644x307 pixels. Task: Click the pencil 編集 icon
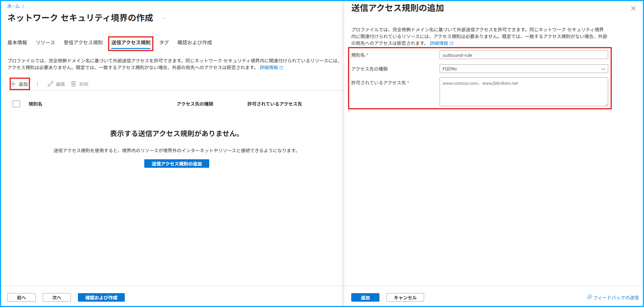(50, 84)
